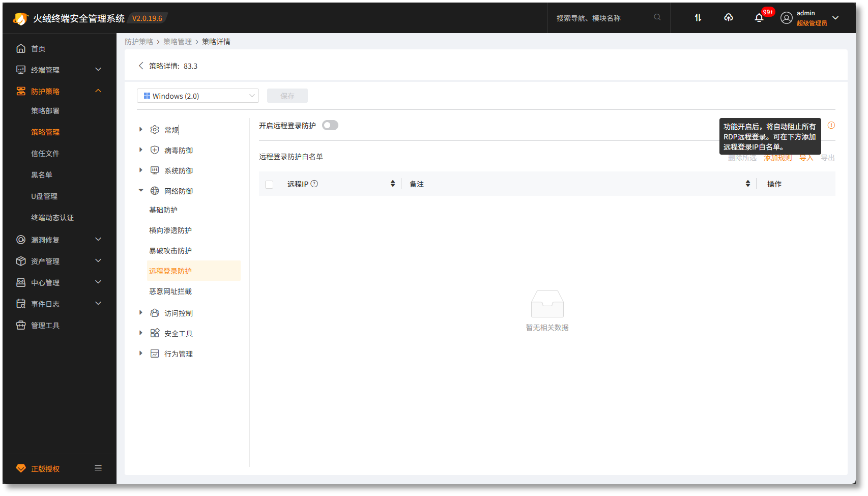Image resolution: width=868 pixels, height=496 pixels.
Task: Click the calendar icon beside 事件日志
Action: click(21, 304)
